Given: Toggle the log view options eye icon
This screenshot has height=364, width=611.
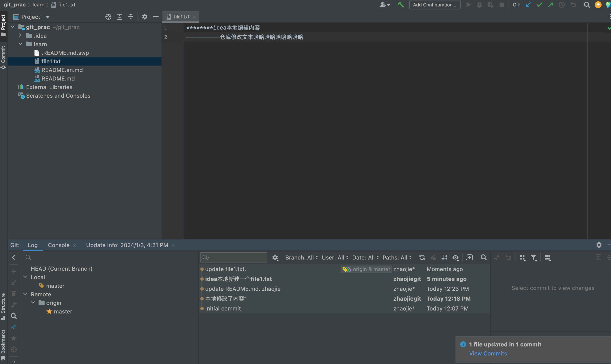Looking at the screenshot, I should coord(456,258).
